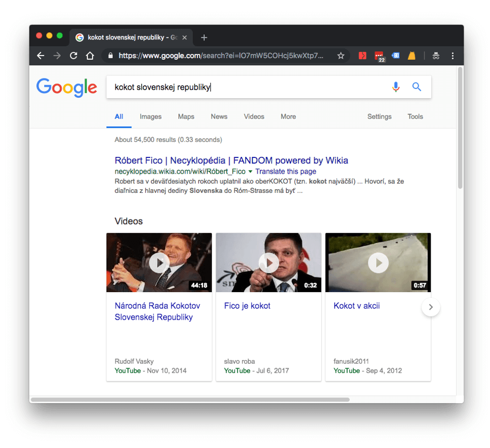490x448 pixels.
Task: Open the Chrome three-dot menu
Action: pyautogui.click(x=453, y=56)
